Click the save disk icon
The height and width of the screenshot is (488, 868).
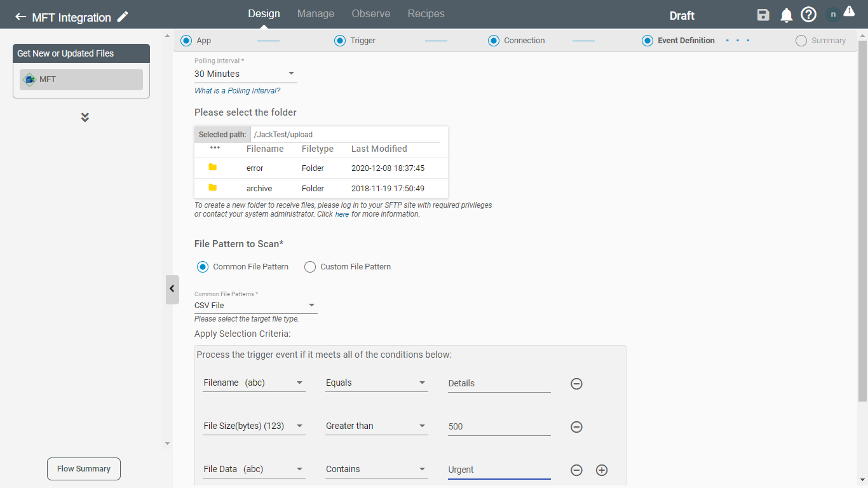pos(763,15)
